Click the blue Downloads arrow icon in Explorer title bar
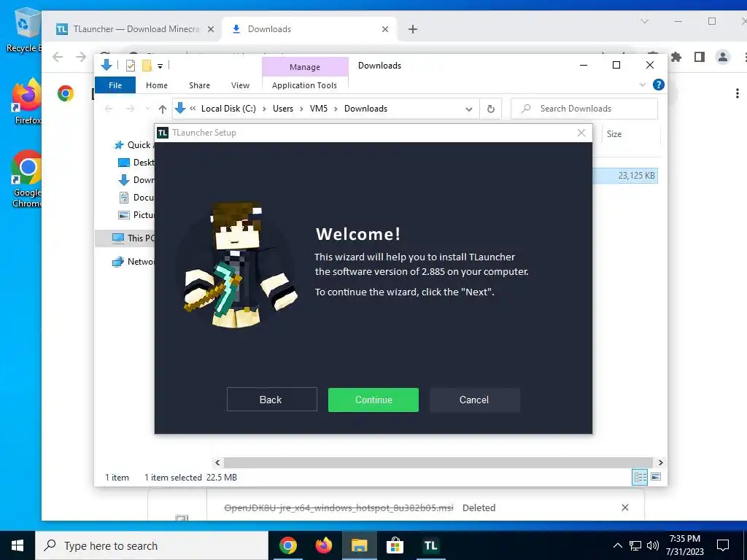Viewport: 747px width, 560px height. pyautogui.click(x=107, y=65)
